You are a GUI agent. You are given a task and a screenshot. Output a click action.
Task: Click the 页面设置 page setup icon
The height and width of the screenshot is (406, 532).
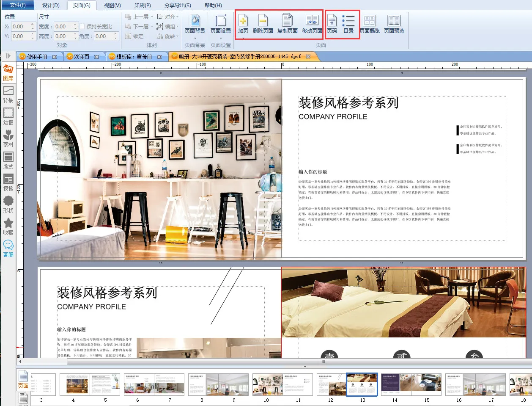click(221, 20)
